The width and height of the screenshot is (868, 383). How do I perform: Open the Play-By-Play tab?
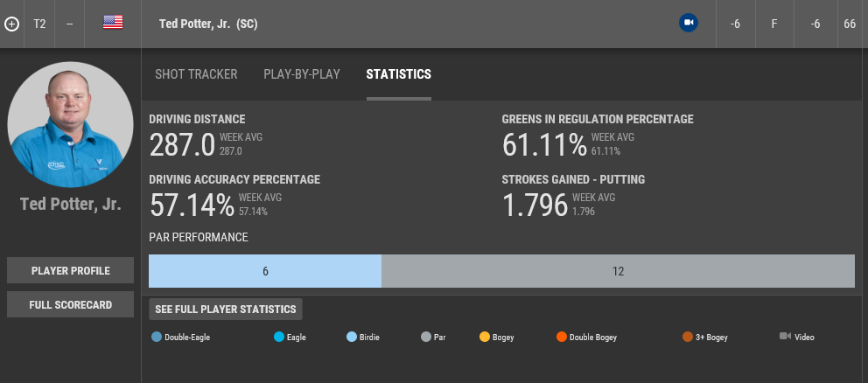point(302,74)
